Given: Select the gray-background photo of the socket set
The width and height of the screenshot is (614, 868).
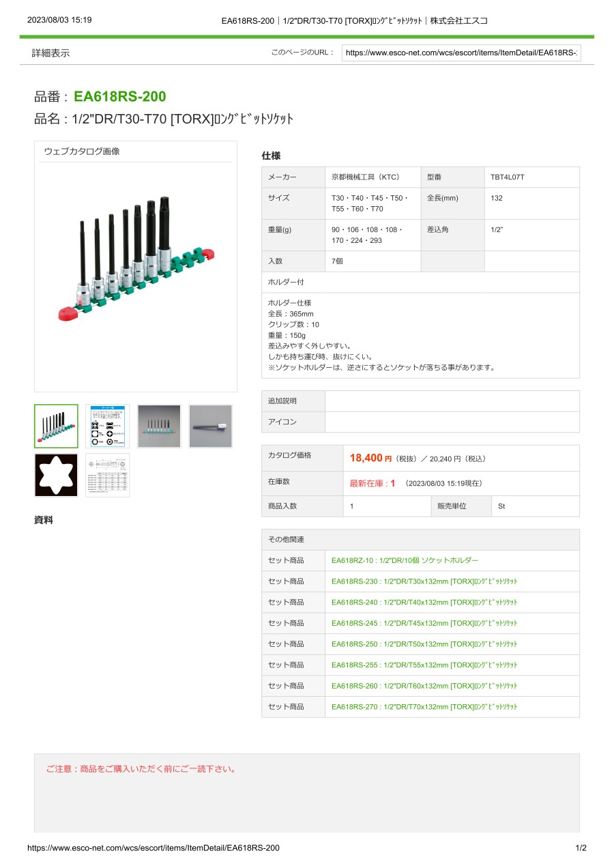Looking at the screenshot, I should pos(159,426).
